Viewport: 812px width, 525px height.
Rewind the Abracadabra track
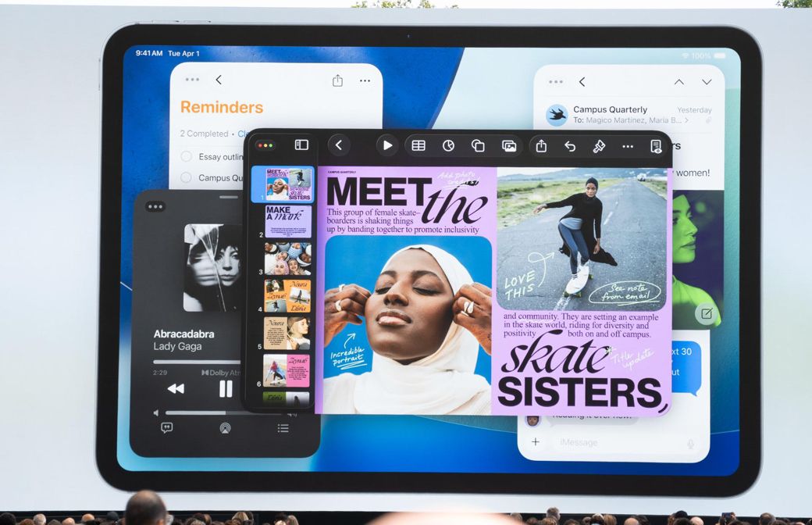176,389
